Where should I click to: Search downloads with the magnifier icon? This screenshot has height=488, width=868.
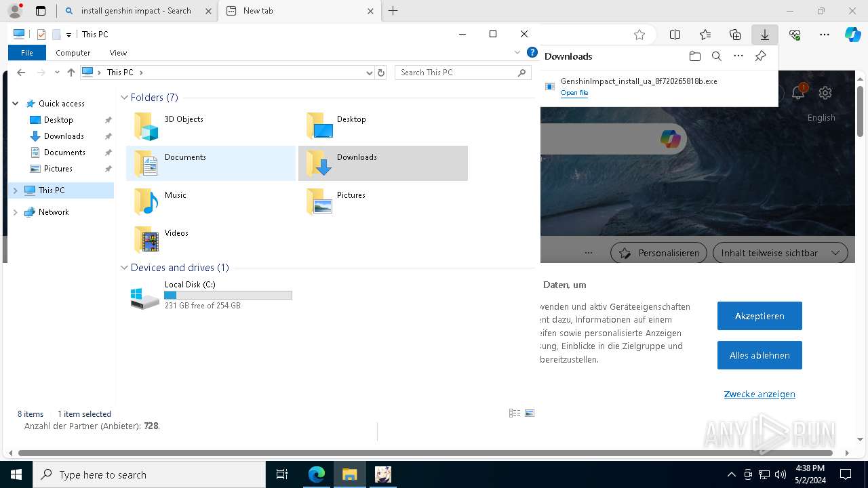[x=716, y=56]
